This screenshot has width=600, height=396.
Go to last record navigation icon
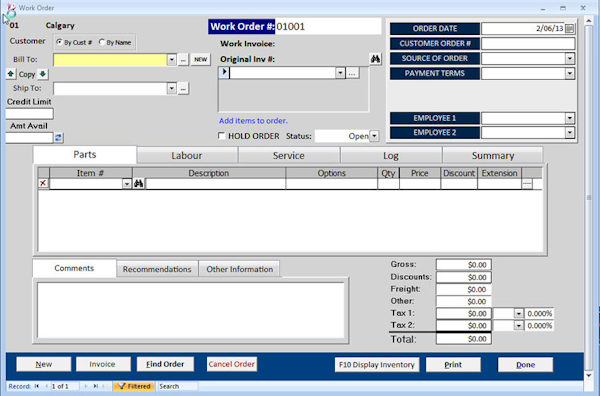coord(96,386)
